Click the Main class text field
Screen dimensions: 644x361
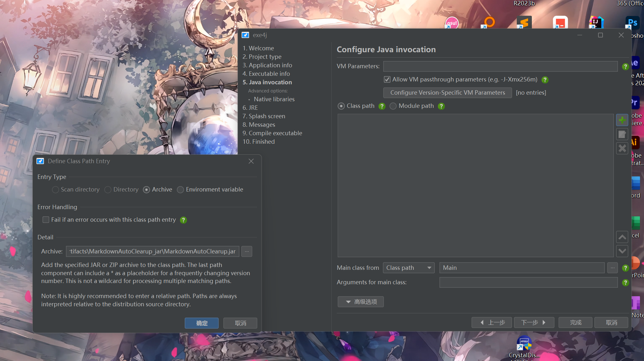[522, 268]
